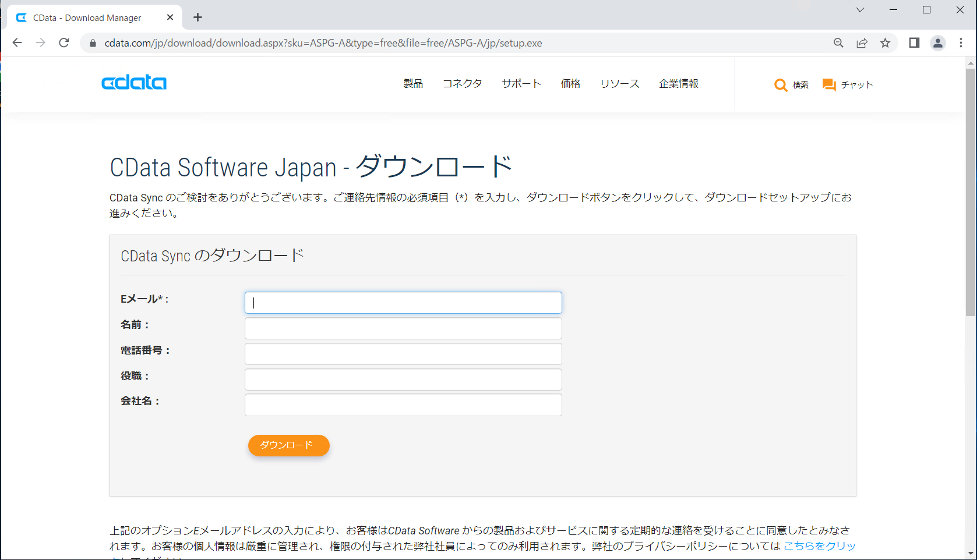This screenshot has height=560, width=977.
Task: Click the チャット text link
Action: point(857,85)
